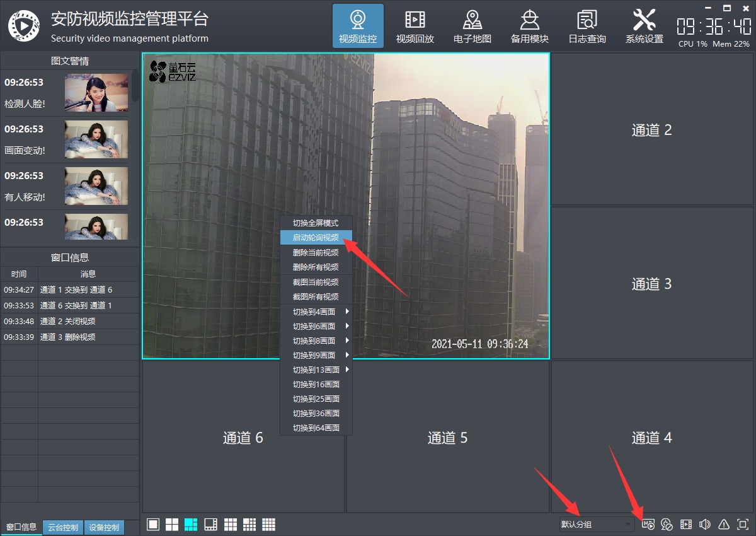Expand the 切换到4画面 submenu
This screenshot has height=536, width=756.
click(316, 312)
